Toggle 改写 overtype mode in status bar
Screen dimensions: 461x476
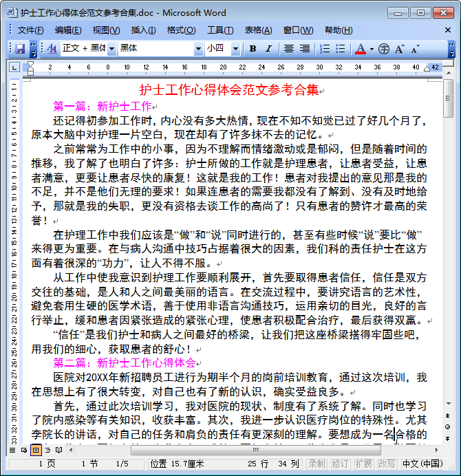(387, 464)
